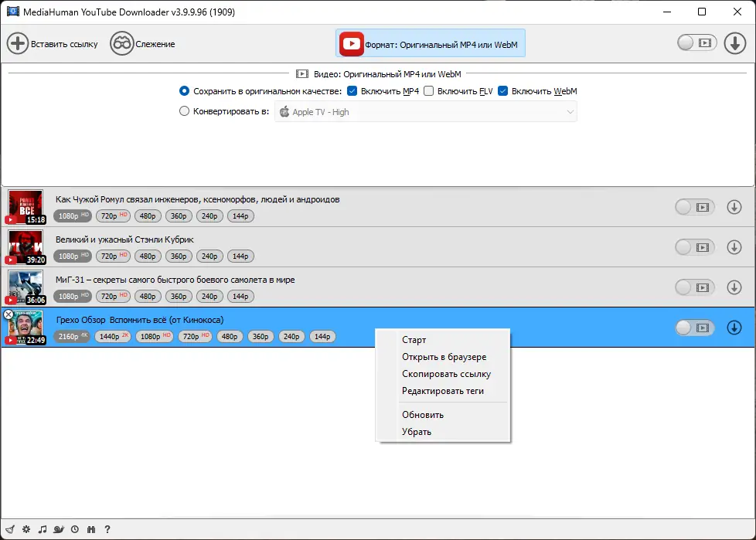Select the Конвертировать в radio button
Image resolution: width=756 pixels, height=540 pixels.
pyautogui.click(x=184, y=110)
